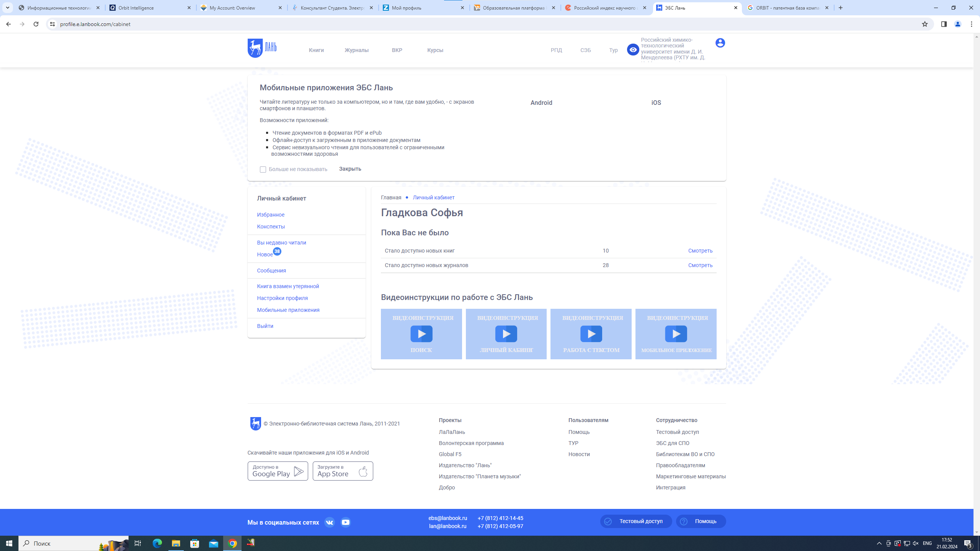Click Смотреть for new books row
Viewport: 980px width, 551px height.
700,251
